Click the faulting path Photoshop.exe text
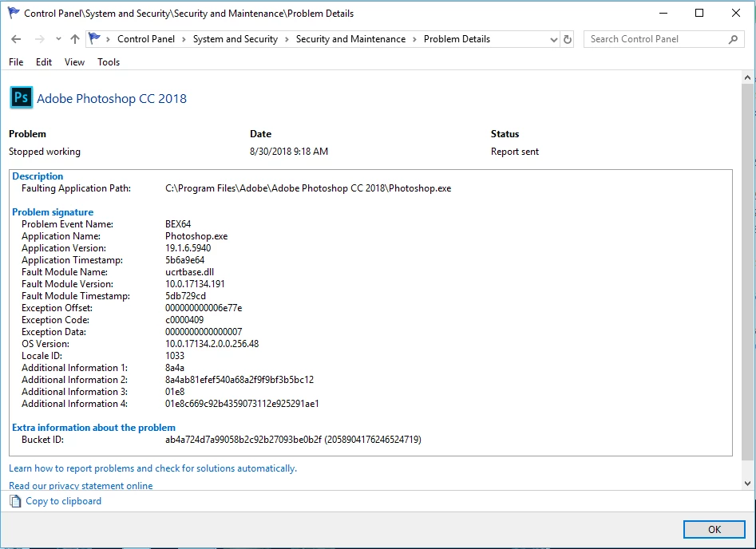756x549 pixels. coord(308,188)
